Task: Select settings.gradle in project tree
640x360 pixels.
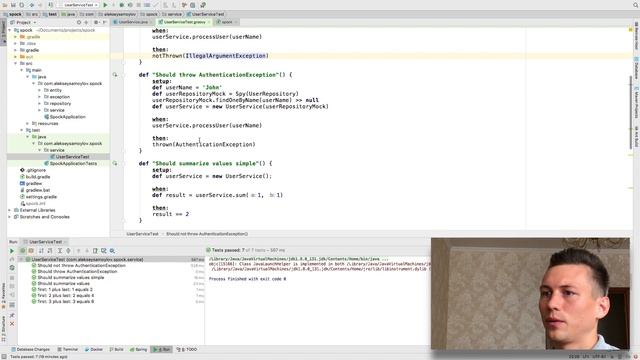Action: point(38,197)
